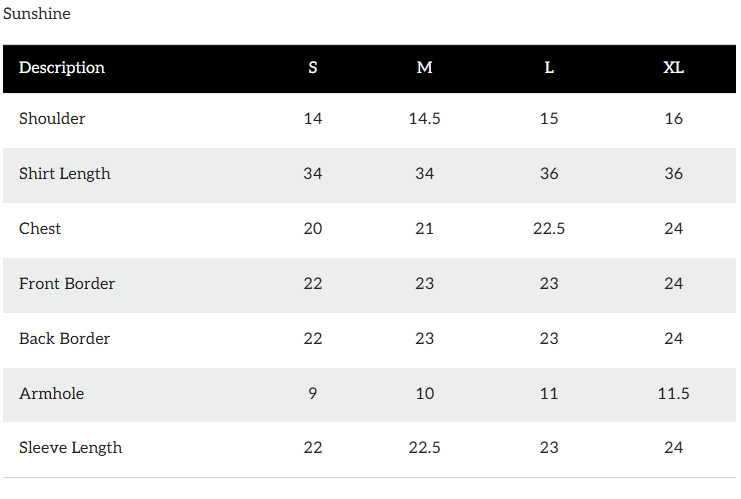Select the Back Border row label
741x499 pixels.
click(65, 339)
